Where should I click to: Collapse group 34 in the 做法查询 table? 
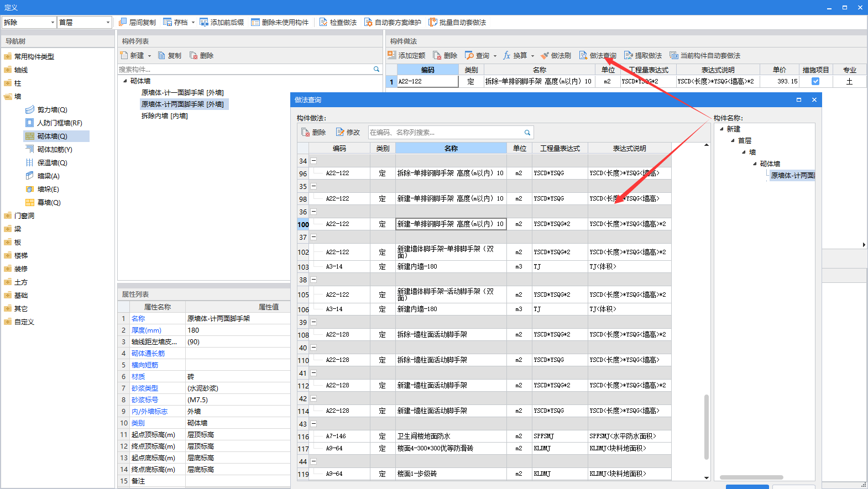point(313,161)
